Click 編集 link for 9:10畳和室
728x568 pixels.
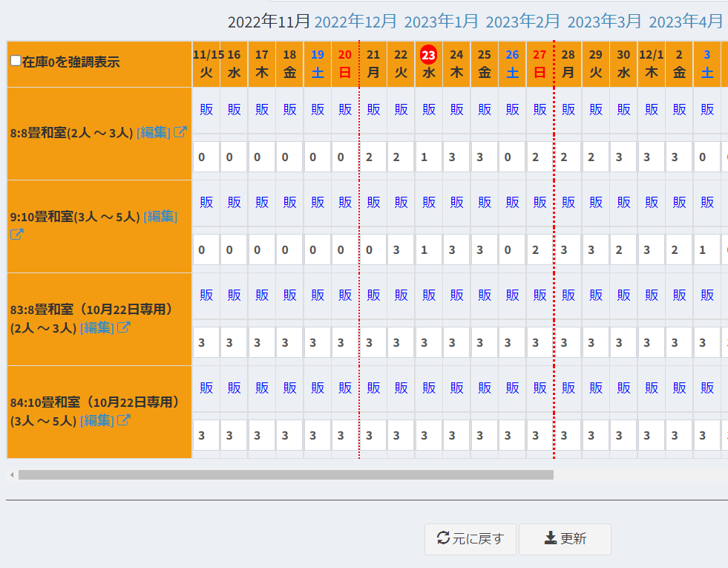tap(160, 216)
